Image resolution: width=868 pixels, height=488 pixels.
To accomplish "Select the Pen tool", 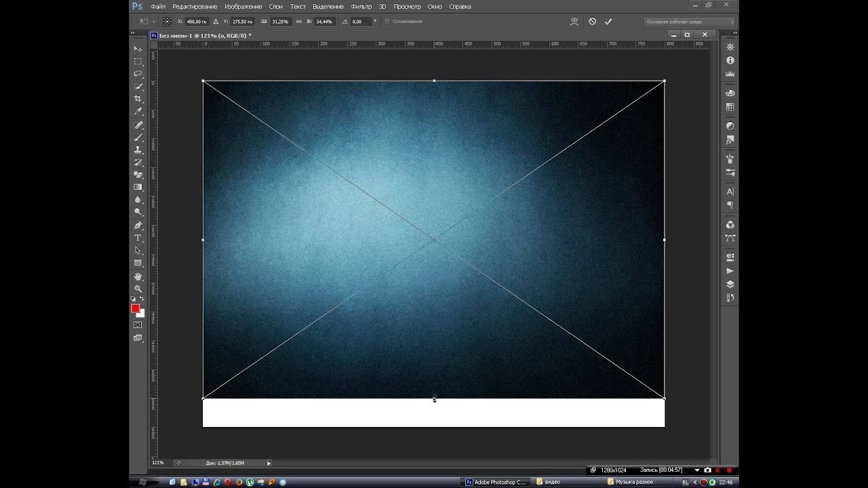I will pyautogui.click(x=138, y=225).
